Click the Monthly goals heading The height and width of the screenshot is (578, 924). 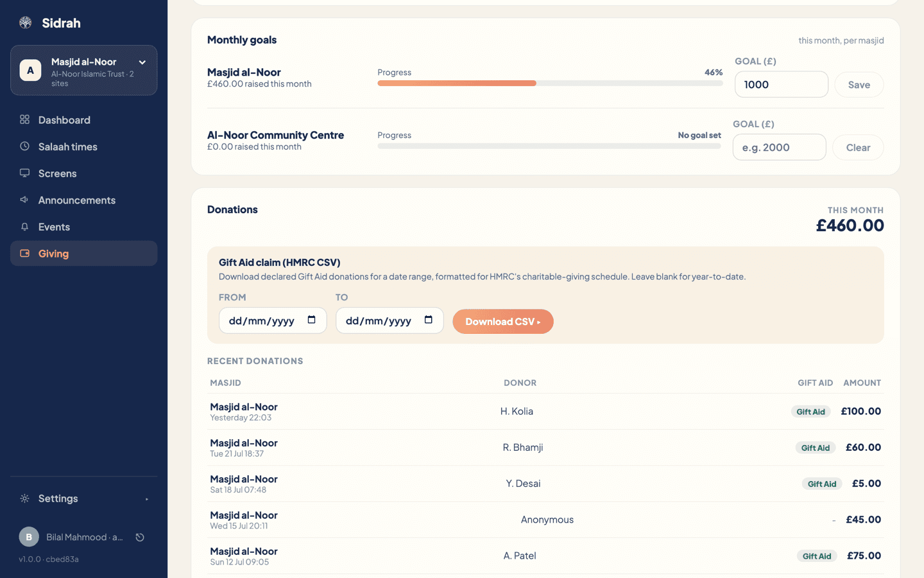pyautogui.click(x=242, y=40)
